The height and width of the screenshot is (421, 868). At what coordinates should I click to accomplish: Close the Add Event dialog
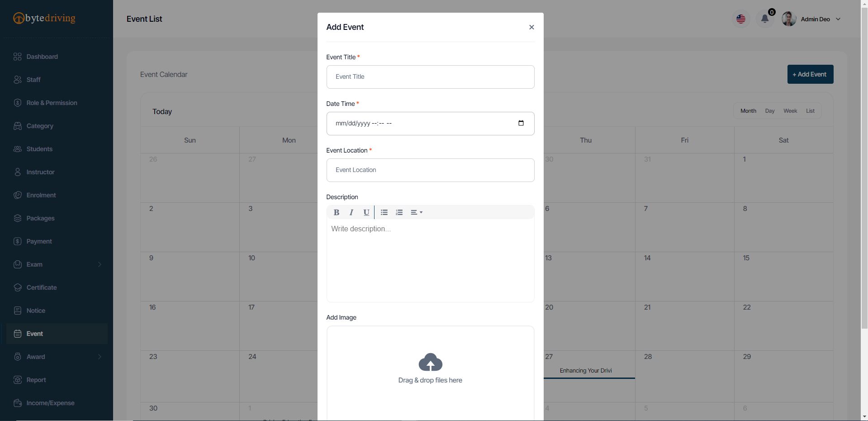[531, 27]
